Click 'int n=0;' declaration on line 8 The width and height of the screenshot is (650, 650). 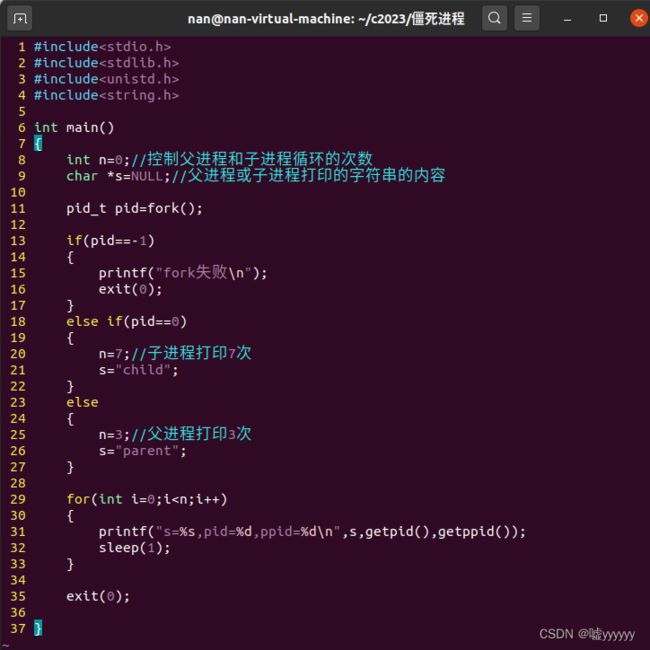(98, 160)
